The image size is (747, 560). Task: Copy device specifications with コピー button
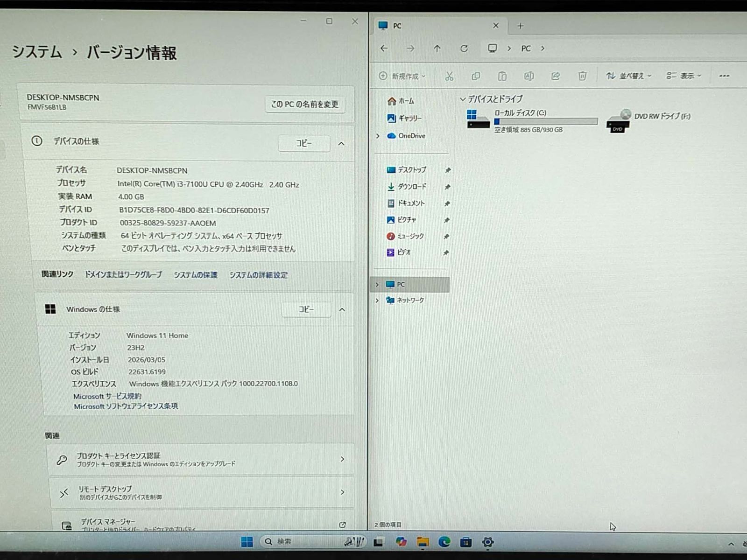304,143
